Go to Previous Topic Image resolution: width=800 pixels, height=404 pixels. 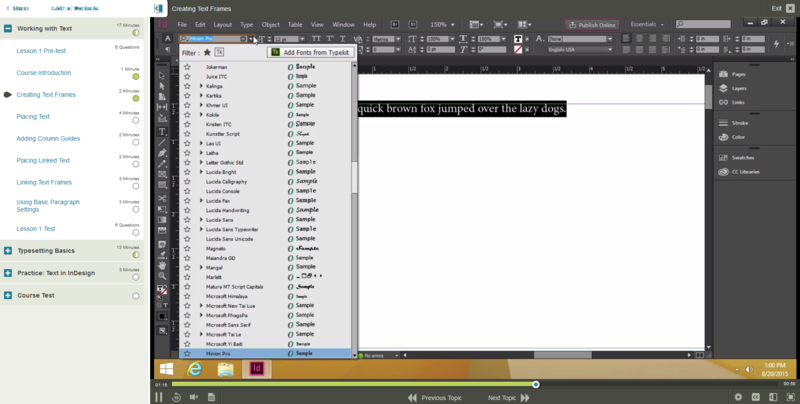click(x=435, y=397)
